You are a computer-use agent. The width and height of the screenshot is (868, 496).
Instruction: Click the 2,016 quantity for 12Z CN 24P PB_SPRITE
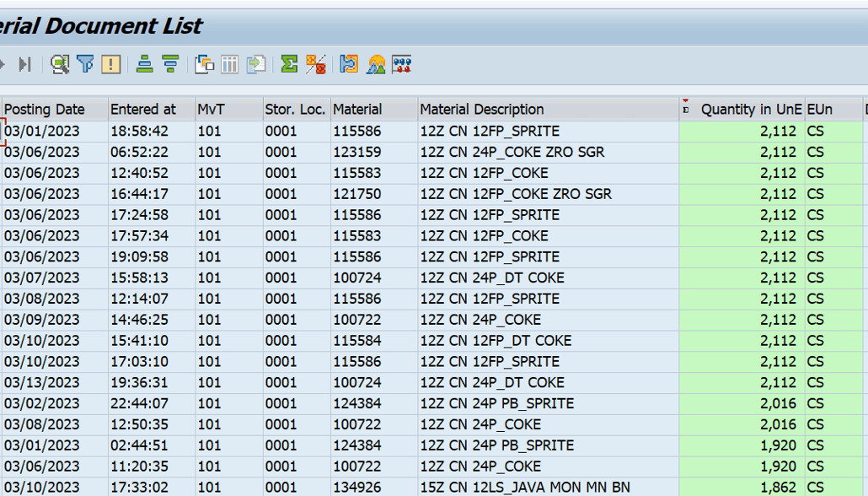pos(777,403)
